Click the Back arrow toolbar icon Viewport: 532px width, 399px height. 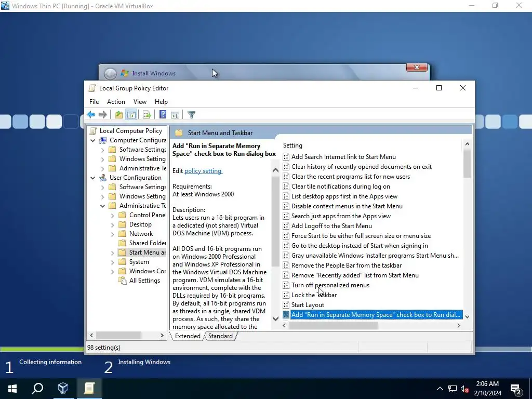[x=91, y=115]
